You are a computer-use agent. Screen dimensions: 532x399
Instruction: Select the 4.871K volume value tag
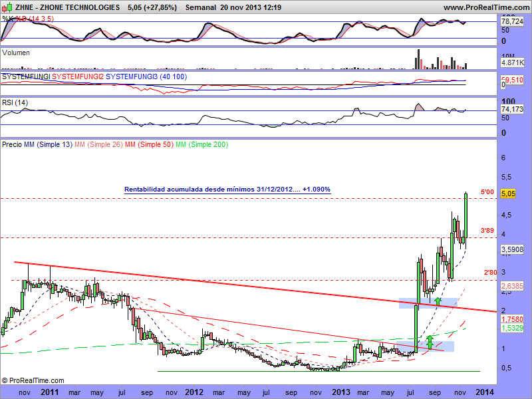click(x=512, y=63)
